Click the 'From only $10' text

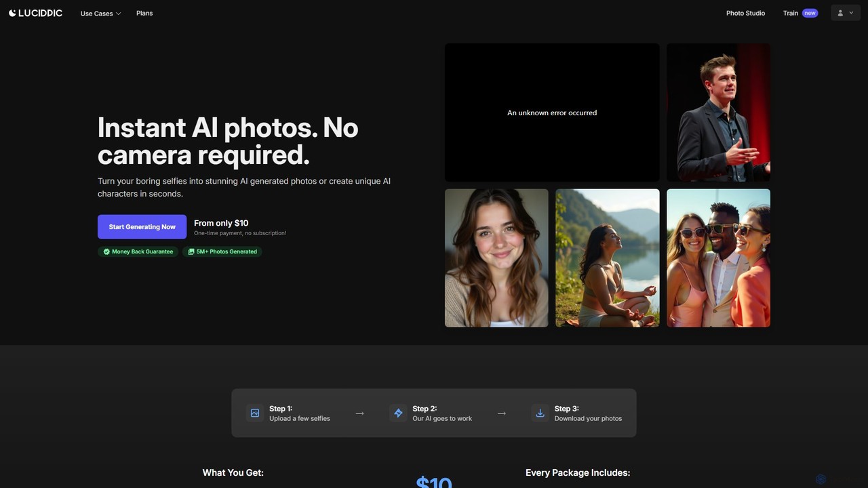pyautogui.click(x=221, y=223)
